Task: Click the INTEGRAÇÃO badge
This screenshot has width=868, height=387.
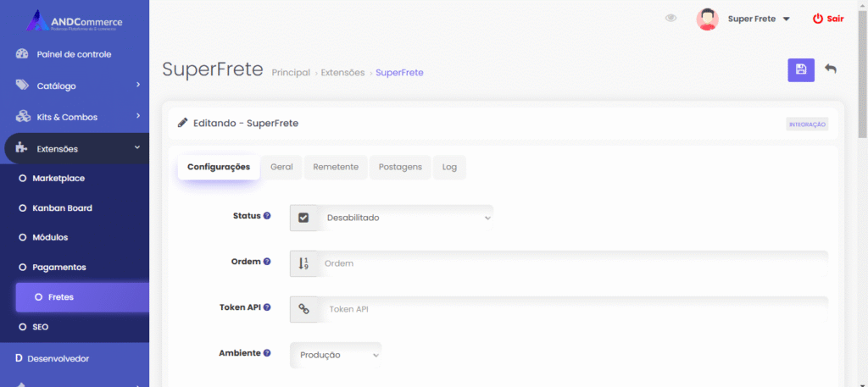Action: pos(807,124)
